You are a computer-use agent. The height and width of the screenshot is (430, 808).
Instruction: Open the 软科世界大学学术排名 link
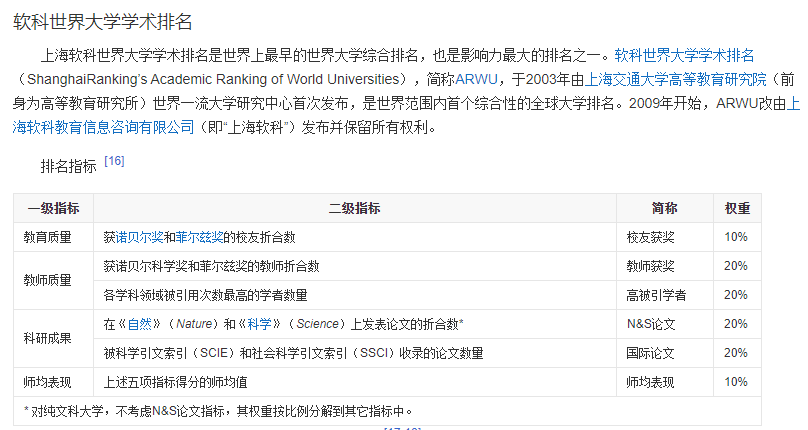[x=684, y=55]
